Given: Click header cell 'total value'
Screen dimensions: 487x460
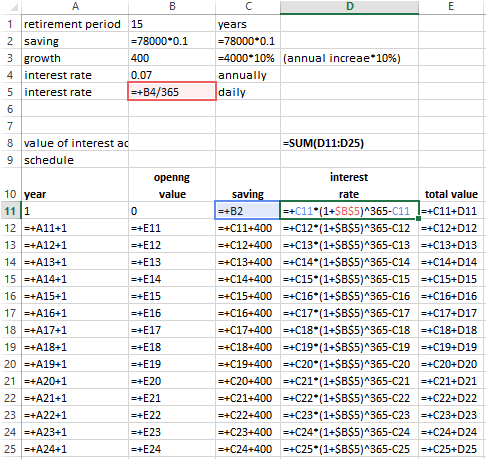Looking at the screenshot, I should tap(451, 185).
